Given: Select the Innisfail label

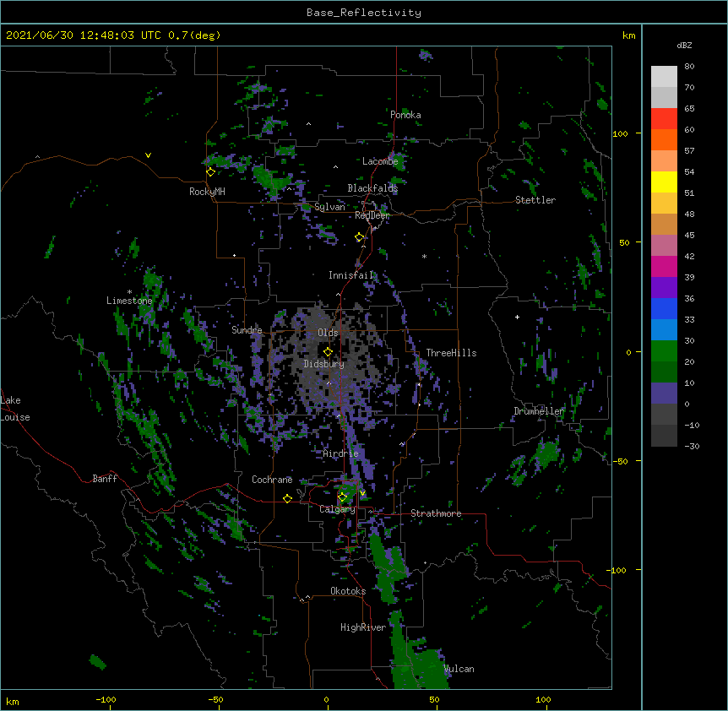Looking at the screenshot, I should click(351, 275).
